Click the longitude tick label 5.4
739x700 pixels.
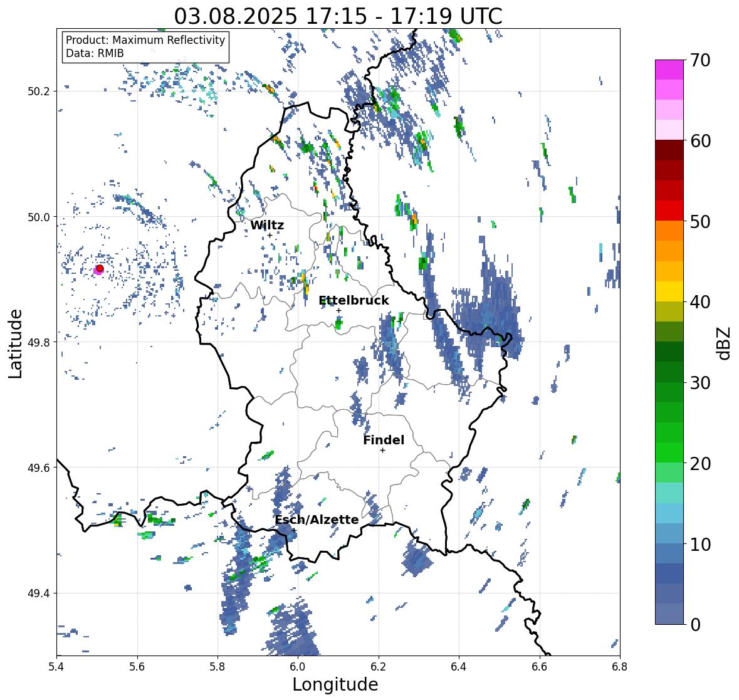[56, 667]
